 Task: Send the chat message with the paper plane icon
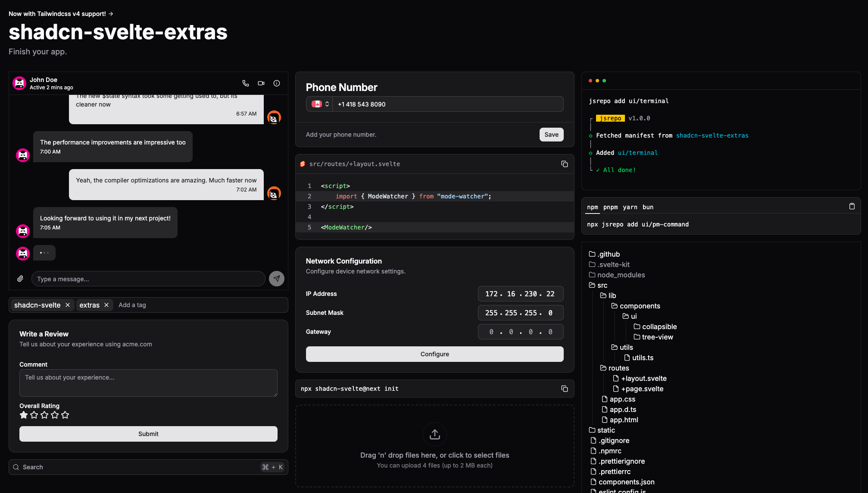tap(277, 279)
